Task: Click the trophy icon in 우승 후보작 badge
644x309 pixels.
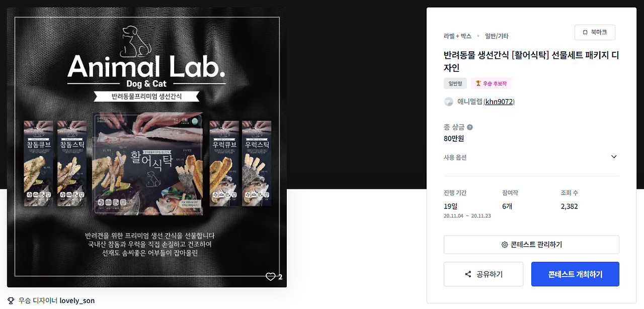Action: [x=478, y=83]
